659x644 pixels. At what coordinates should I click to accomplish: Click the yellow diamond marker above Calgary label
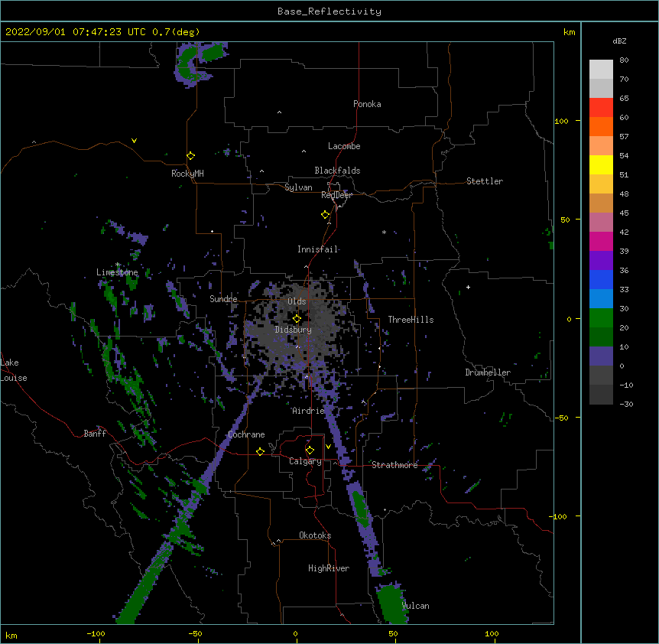click(x=310, y=450)
